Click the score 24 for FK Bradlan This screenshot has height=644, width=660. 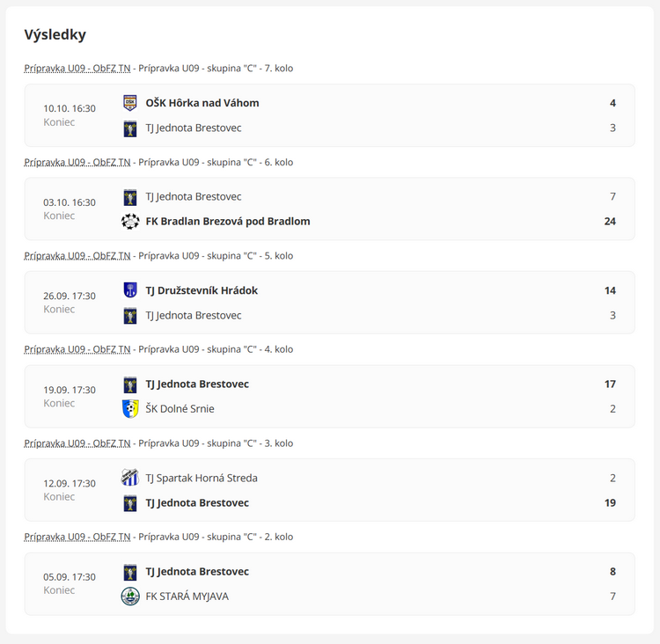[610, 222]
